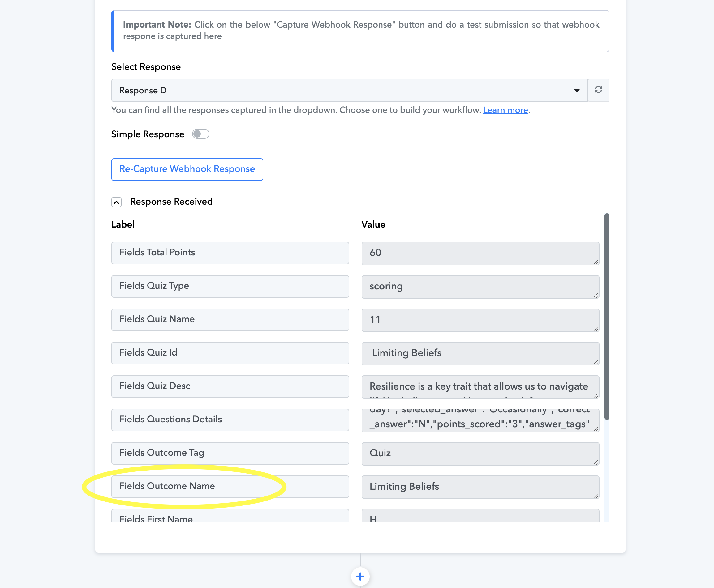Click the resize handle of Quiz Desc value
The width and height of the screenshot is (714, 588).
pyautogui.click(x=596, y=395)
